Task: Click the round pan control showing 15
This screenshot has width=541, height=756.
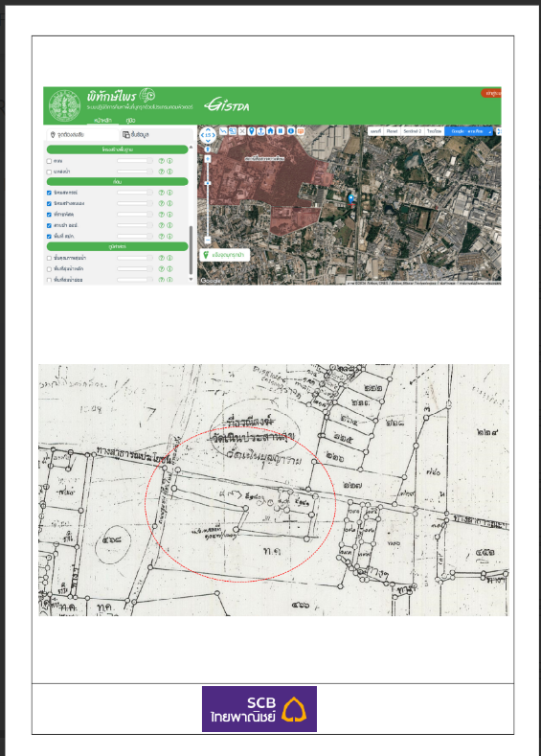Action: 208,135
